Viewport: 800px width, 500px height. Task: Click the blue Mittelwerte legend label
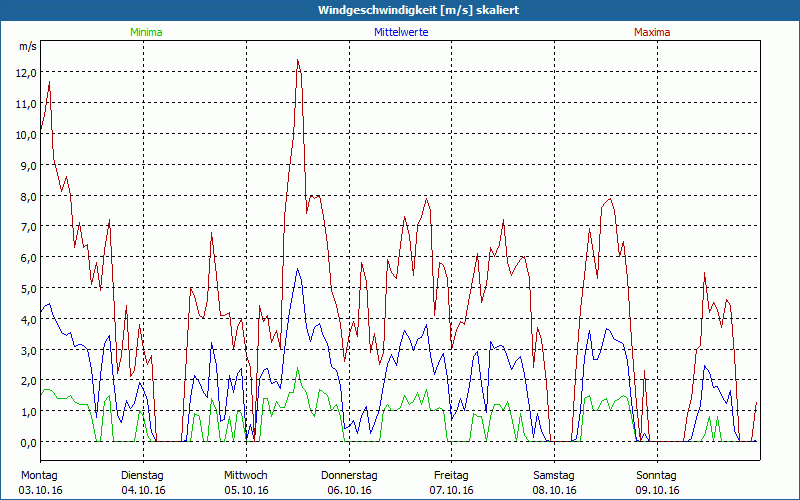pos(401,32)
